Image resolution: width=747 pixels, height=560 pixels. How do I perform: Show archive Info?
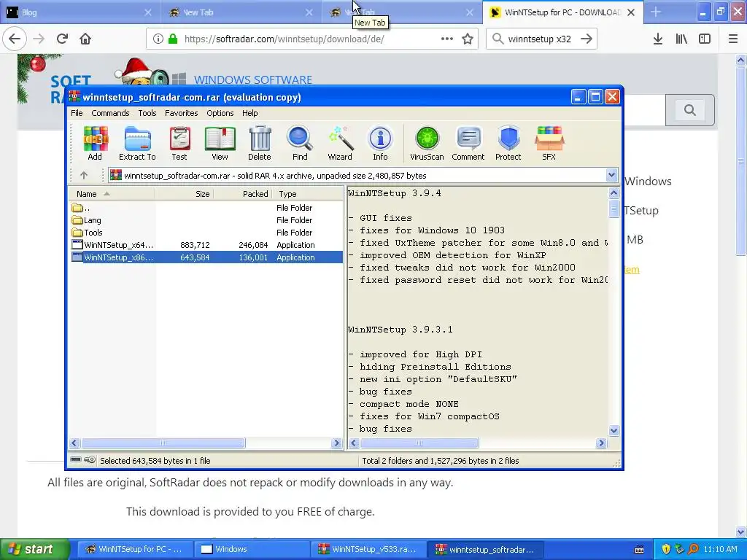tap(380, 143)
